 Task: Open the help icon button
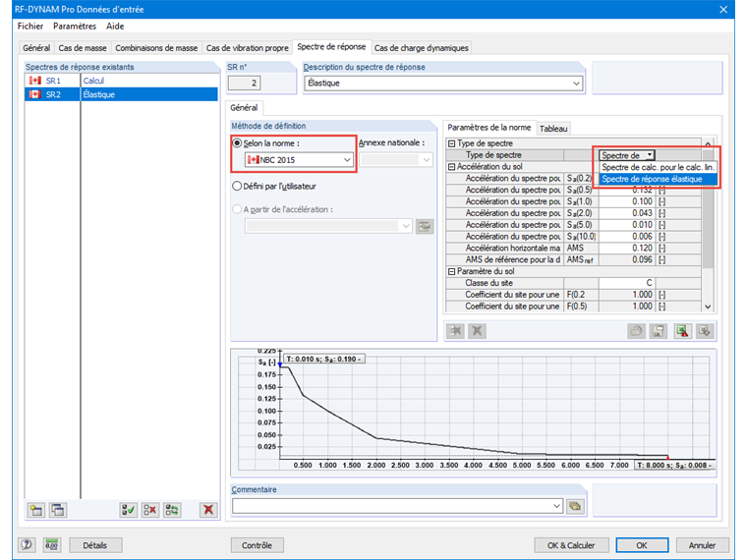(27, 544)
